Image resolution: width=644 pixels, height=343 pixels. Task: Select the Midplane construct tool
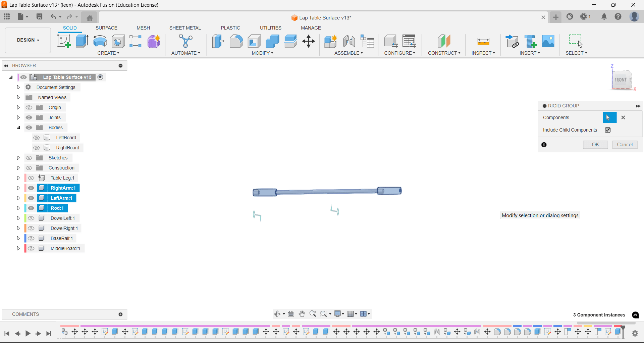tap(444, 41)
